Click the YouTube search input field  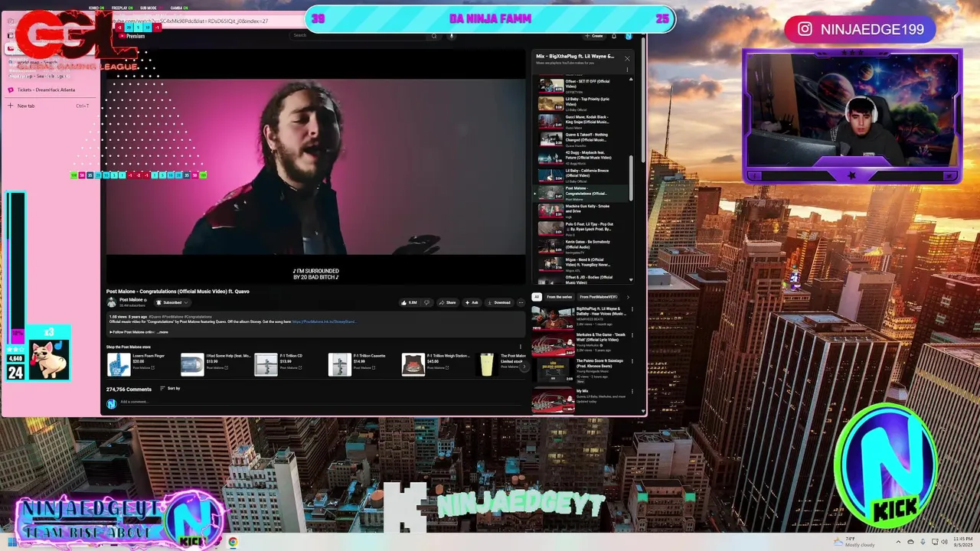click(x=359, y=35)
